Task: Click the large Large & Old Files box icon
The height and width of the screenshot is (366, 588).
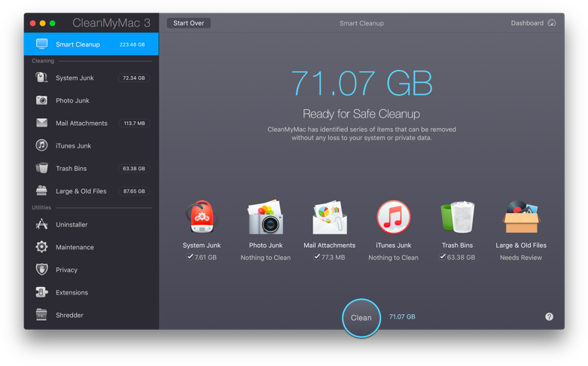Action: [521, 217]
